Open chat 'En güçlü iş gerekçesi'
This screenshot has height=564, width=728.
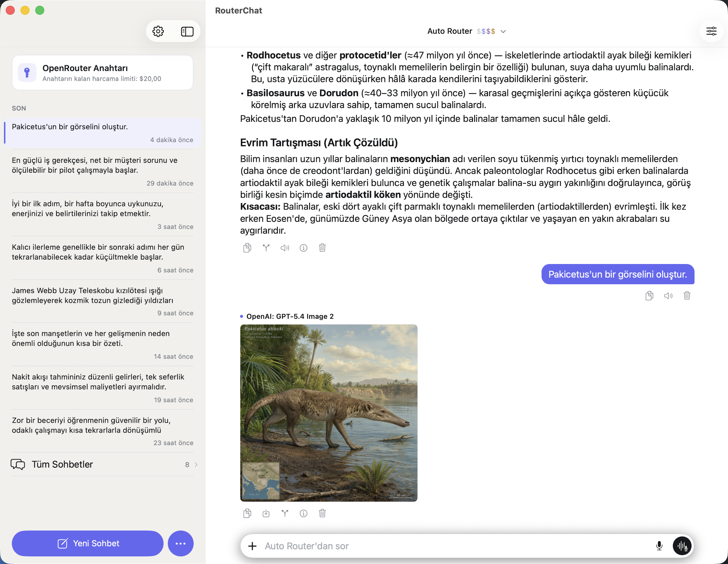point(103,171)
